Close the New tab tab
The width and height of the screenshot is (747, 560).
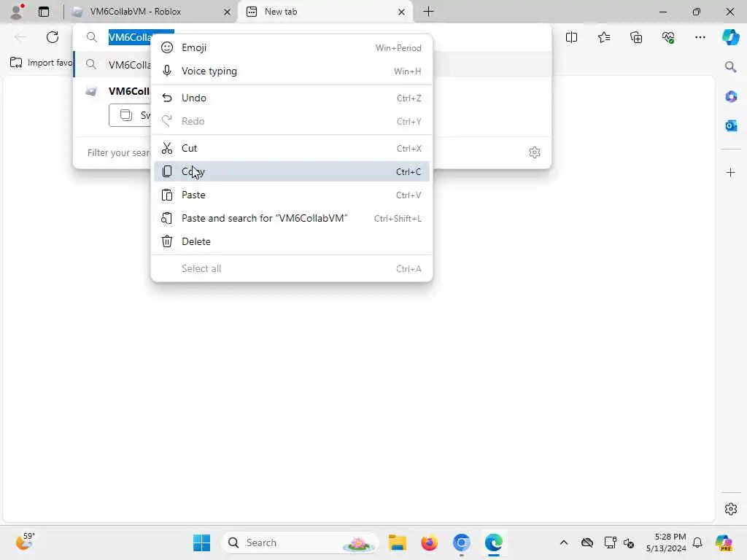point(402,12)
